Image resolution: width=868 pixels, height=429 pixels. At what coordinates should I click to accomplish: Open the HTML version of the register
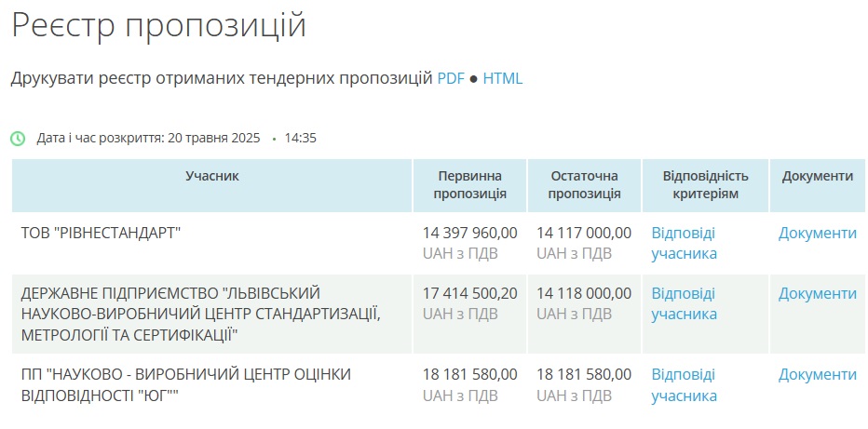(x=503, y=78)
